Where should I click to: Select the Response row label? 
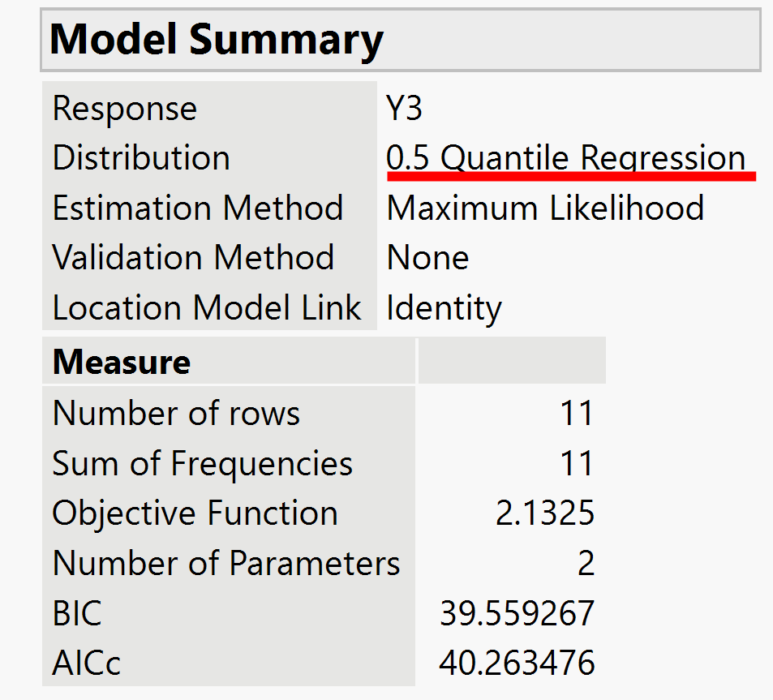tap(125, 109)
